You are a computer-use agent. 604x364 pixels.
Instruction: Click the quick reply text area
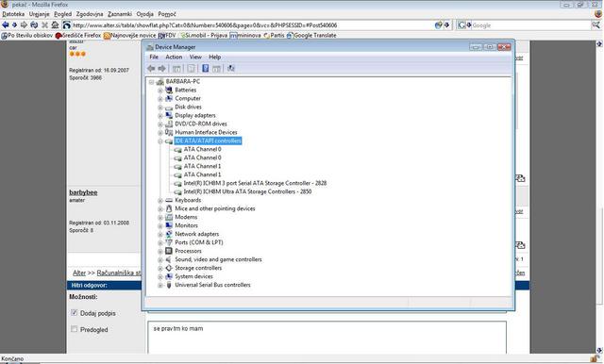327,338
